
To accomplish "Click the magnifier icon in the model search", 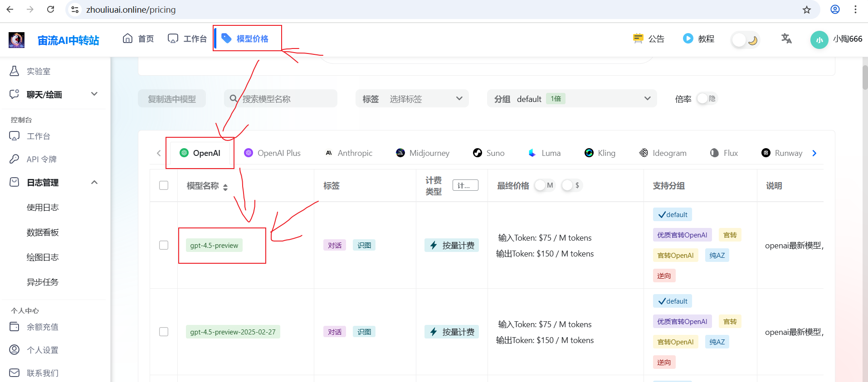I will click(x=234, y=98).
